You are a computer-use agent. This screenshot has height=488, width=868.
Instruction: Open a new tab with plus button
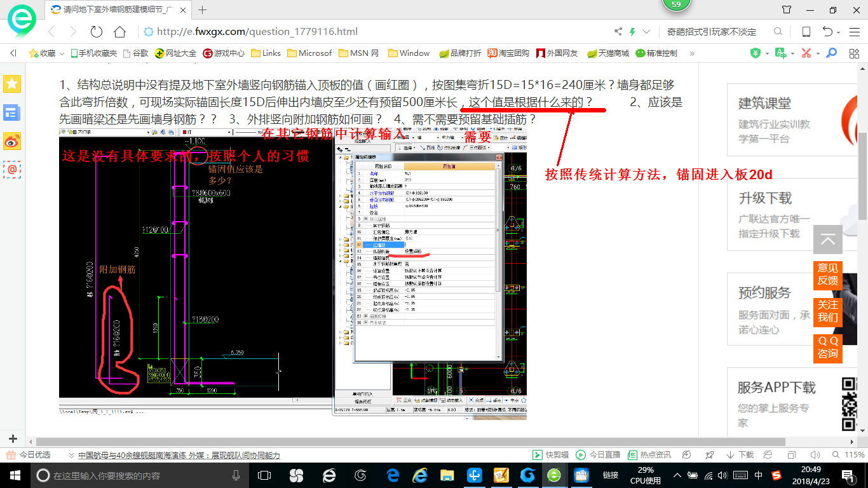pos(203,10)
